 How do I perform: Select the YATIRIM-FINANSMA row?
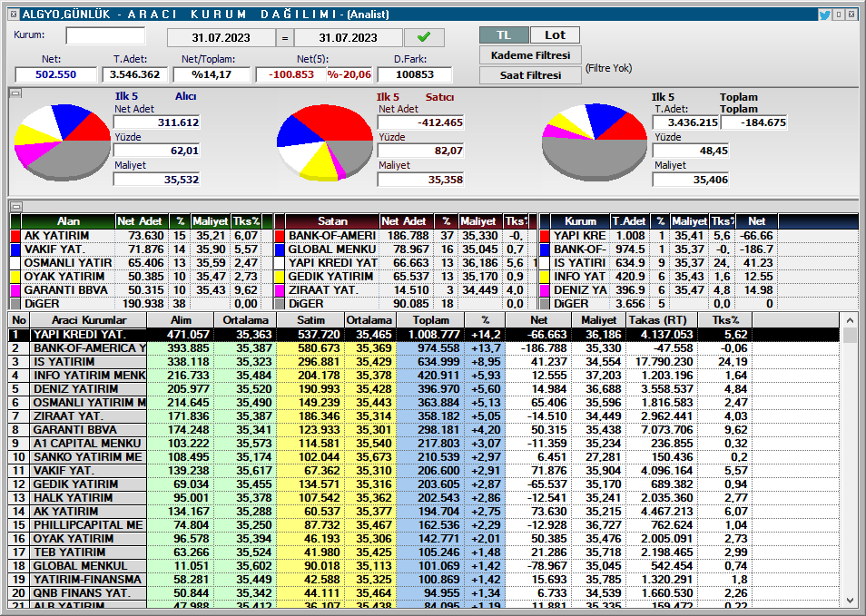tap(424, 580)
